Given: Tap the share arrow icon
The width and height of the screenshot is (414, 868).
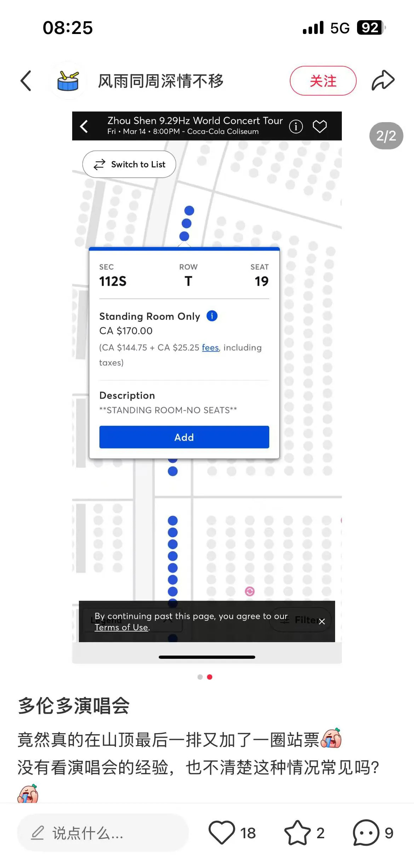Looking at the screenshot, I should 383,81.
